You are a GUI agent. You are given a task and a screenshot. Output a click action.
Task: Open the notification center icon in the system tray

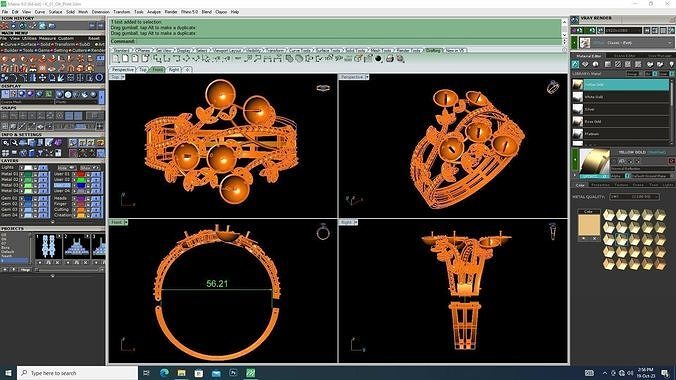click(665, 373)
